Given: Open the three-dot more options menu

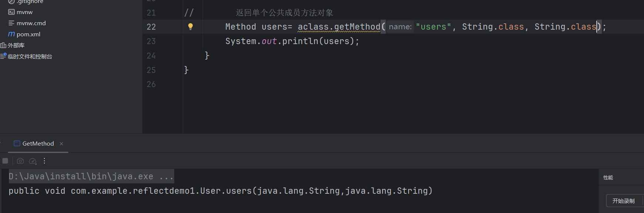Looking at the screenshot, I should click(x=44, y=161).
